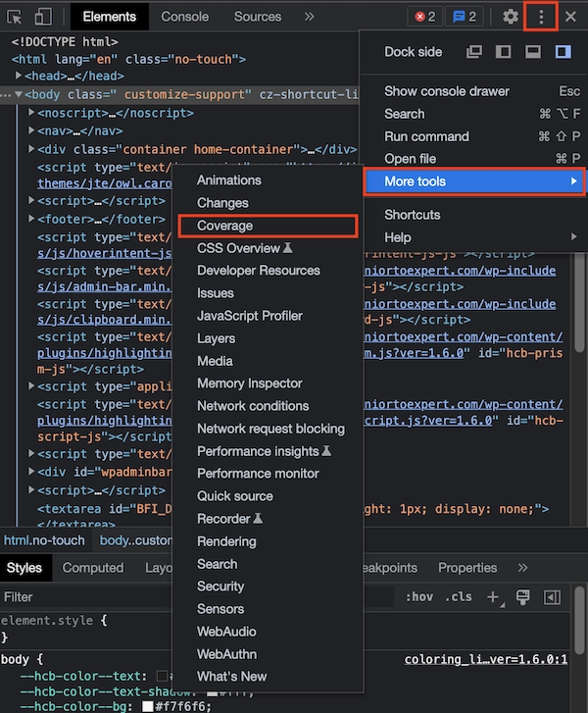Screen dimensions: 588x713
Task: Open Shortcuts from the menu
Action: [x=473, y=215]
